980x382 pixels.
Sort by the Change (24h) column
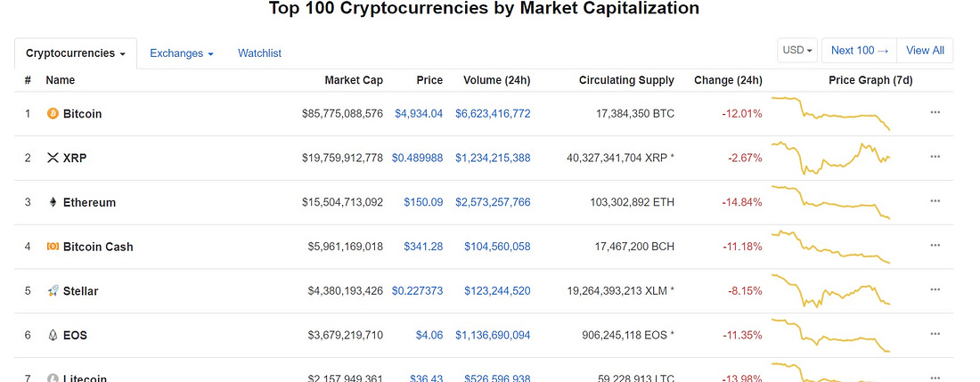(728, 80)
